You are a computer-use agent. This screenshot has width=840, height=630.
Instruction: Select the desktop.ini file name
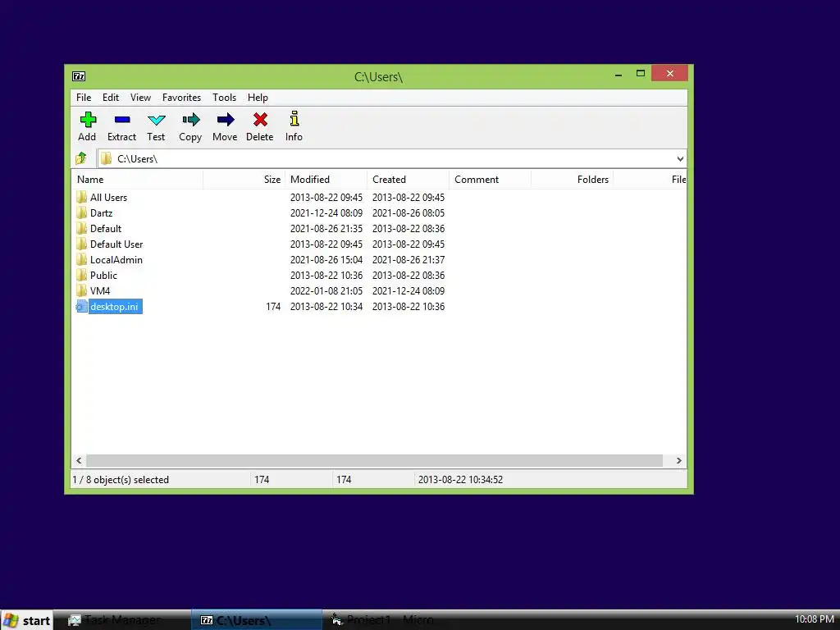(x=114, y=307)
